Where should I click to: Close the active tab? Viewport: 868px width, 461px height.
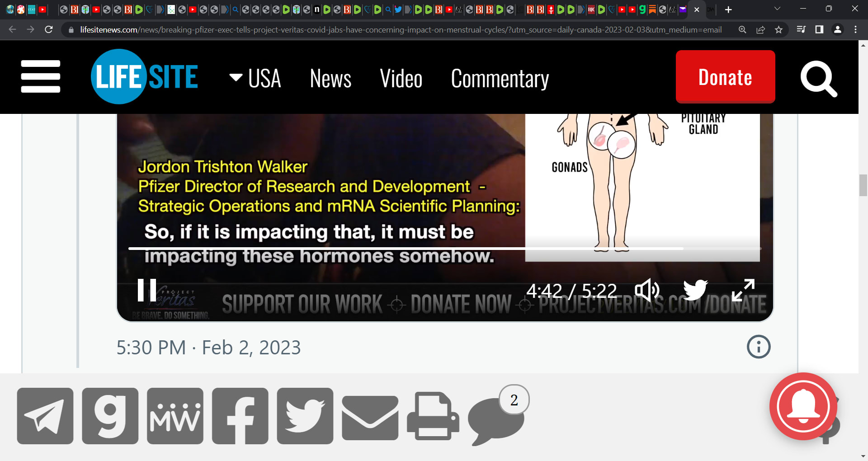coord(697,9)
